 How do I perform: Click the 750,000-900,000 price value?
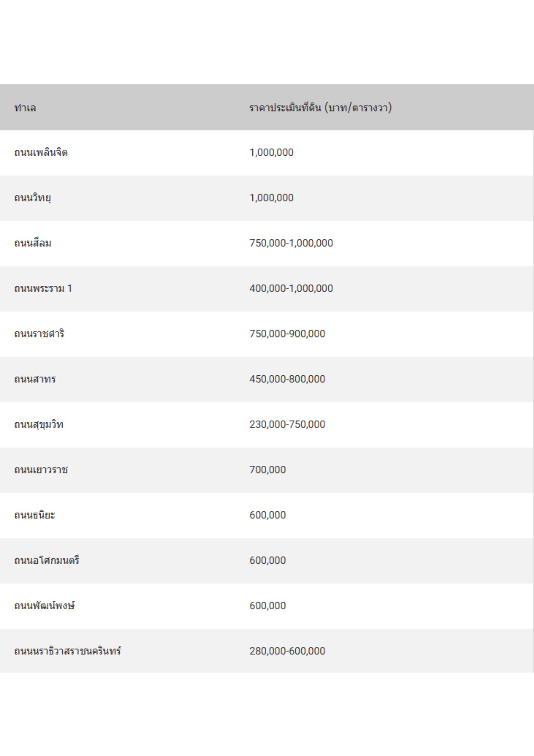(287, 334)
